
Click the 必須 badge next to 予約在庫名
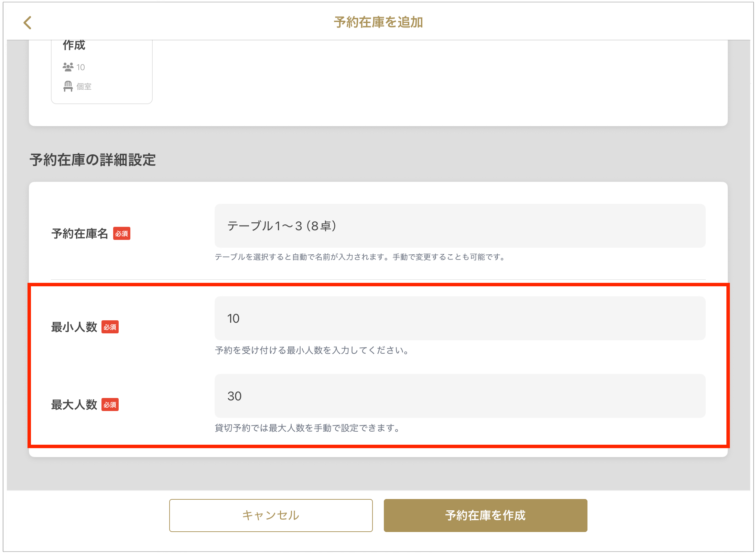pos(122,234)
